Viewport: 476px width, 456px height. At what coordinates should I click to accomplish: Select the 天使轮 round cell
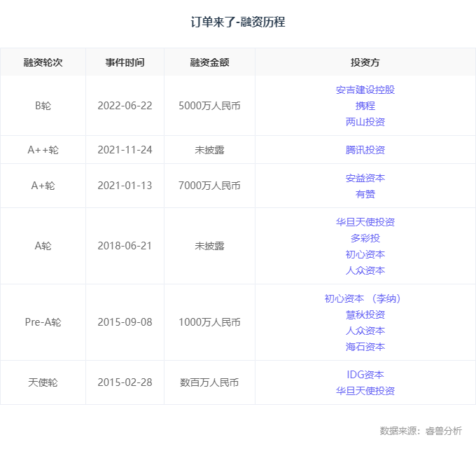coord(43,382)
